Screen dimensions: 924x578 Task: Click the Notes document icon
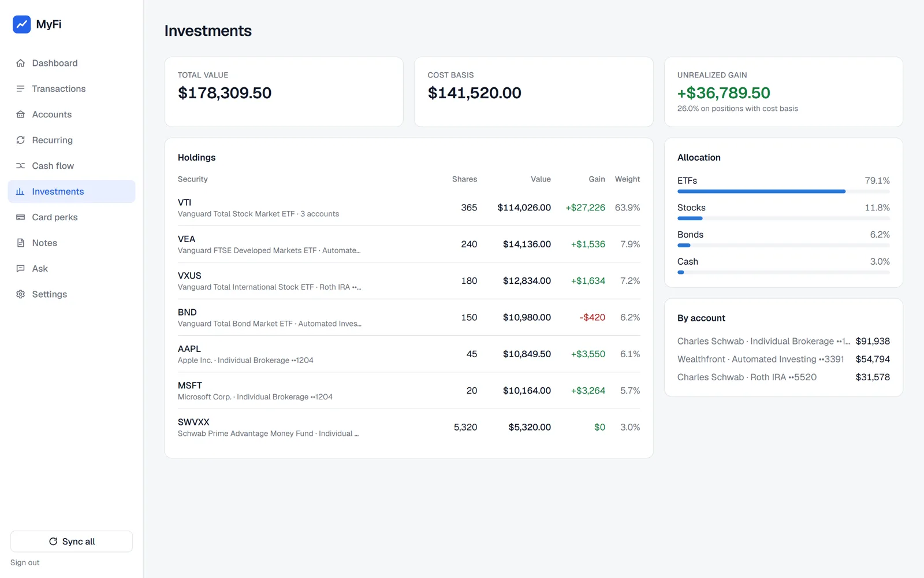[21, 243]
